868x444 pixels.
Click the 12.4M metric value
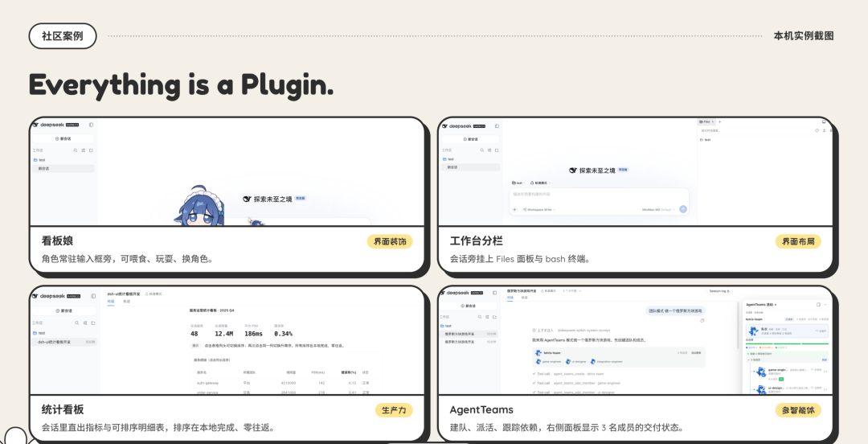pos(224,334)
